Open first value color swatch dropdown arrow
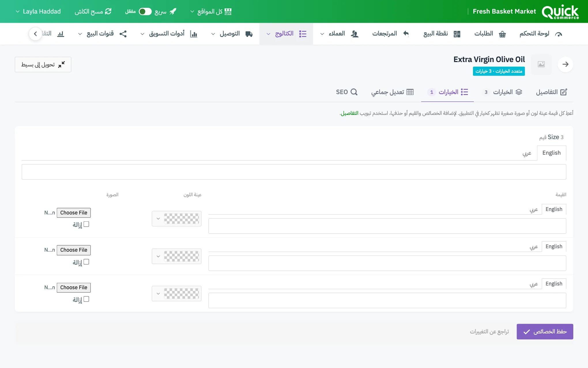 [158, 219]
